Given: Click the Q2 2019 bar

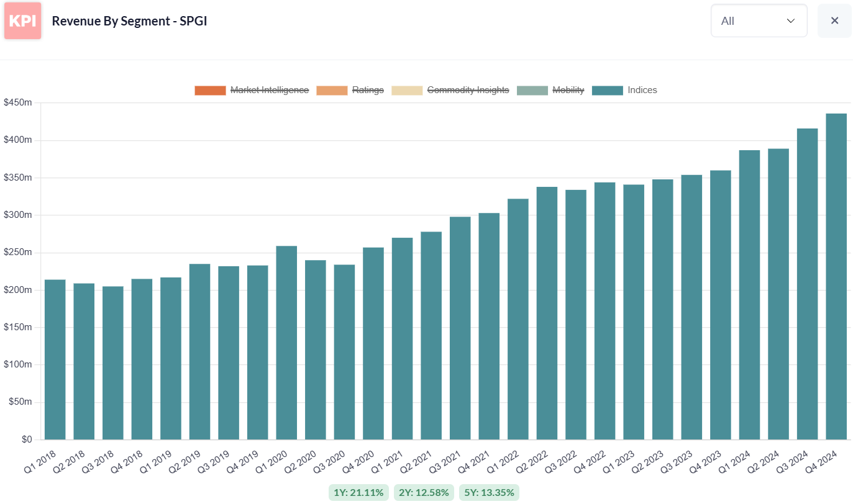Looking at the screenshot, I should coord(200,352).
